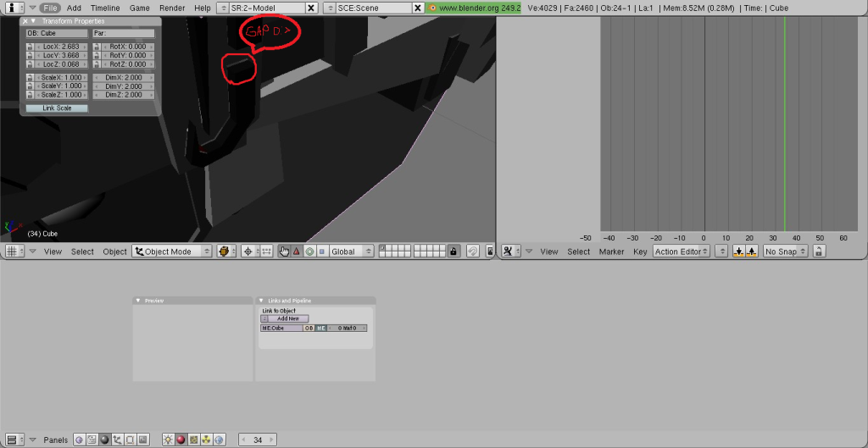The width and height of the screenshot is (868, 448).
Task: Open the viewport draw type cube selector
Action: pos(226,252)
